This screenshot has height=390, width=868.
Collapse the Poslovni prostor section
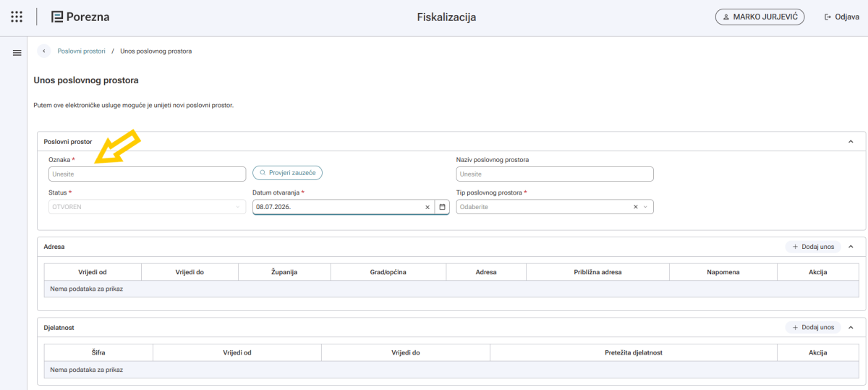click(851, 142)
